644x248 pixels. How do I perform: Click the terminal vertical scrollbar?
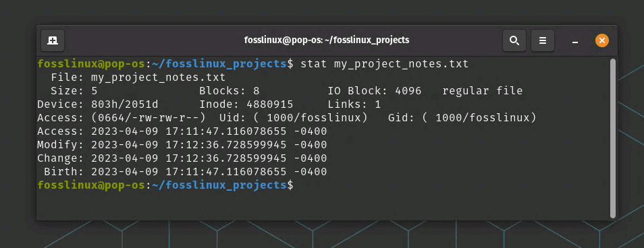(613, 138)
